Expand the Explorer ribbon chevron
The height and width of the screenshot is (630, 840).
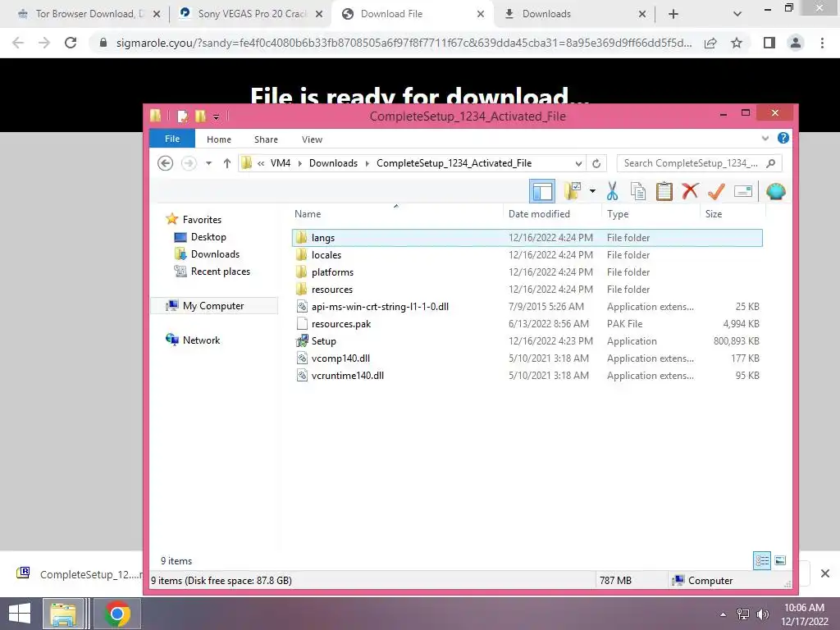click(x=765, y=138)
